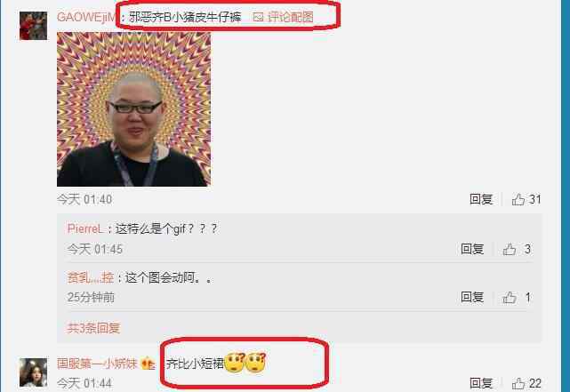The image size is (570, 392).
Task: Click the first emoji in 齐比小短裙 comment
Action: [x=235, y=362]
